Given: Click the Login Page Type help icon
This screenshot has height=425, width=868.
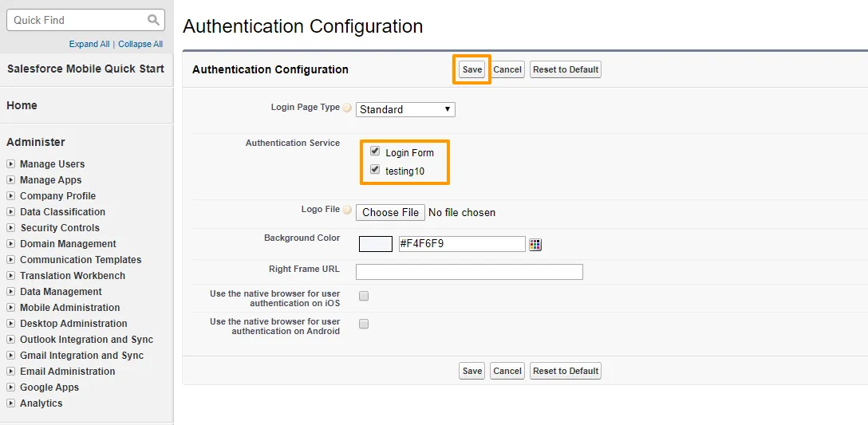Looking at the screenshot, I should pos(347,108).
